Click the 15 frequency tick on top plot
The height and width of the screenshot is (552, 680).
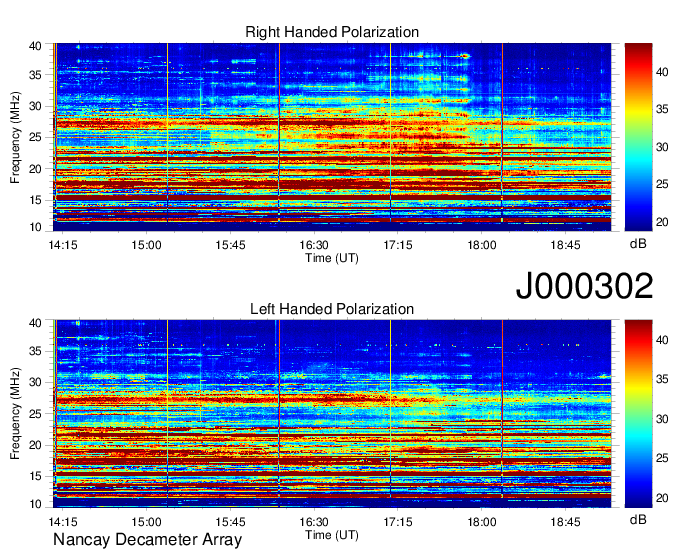[35, 200]
